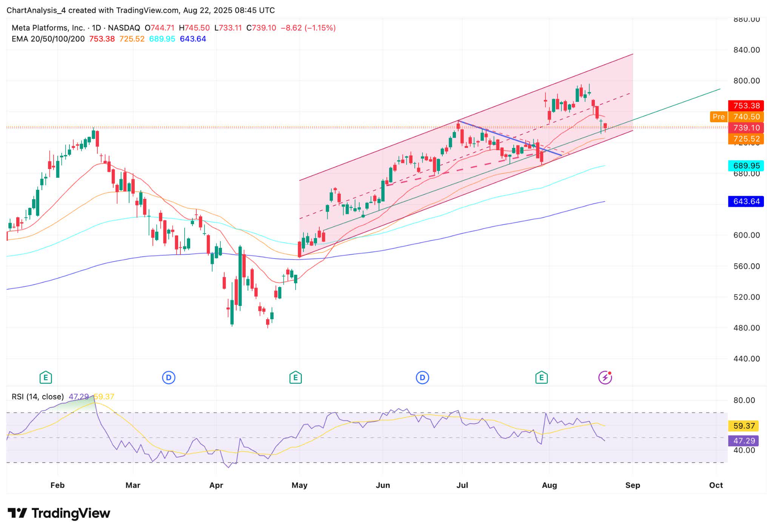Click the purple lightning event icon
Image resolution: width=773 pixels, height=532 pixels.
[605, 377]
